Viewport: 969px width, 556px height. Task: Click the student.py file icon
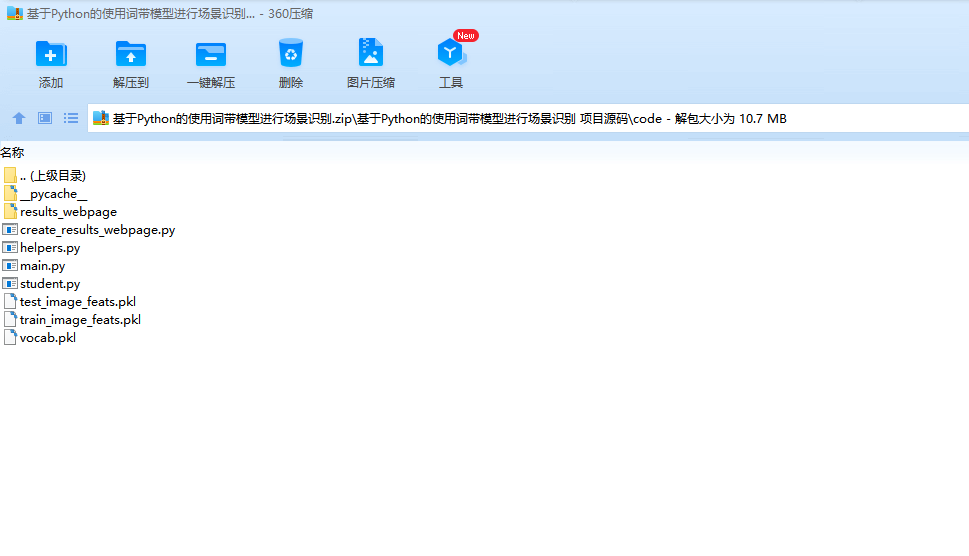pyautogui.click(x=10, y=283)
